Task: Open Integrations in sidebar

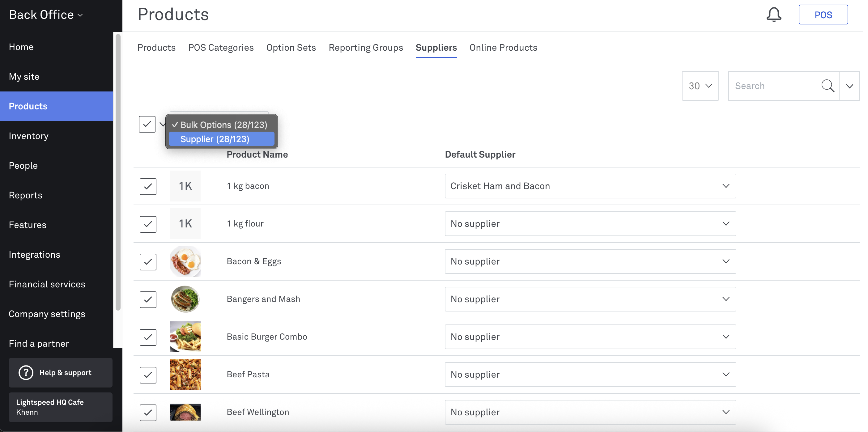Action: pos(57,254)
